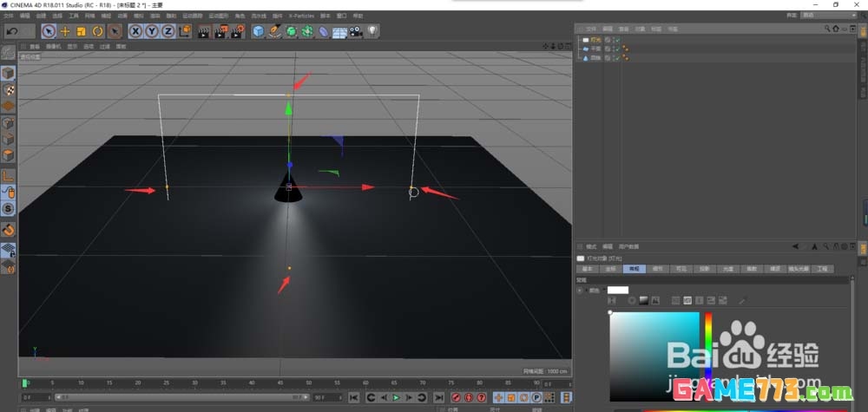868x412 pixels.
Task: Toggle enable checkmark for 平面 object
Action: tap(618, 49)
